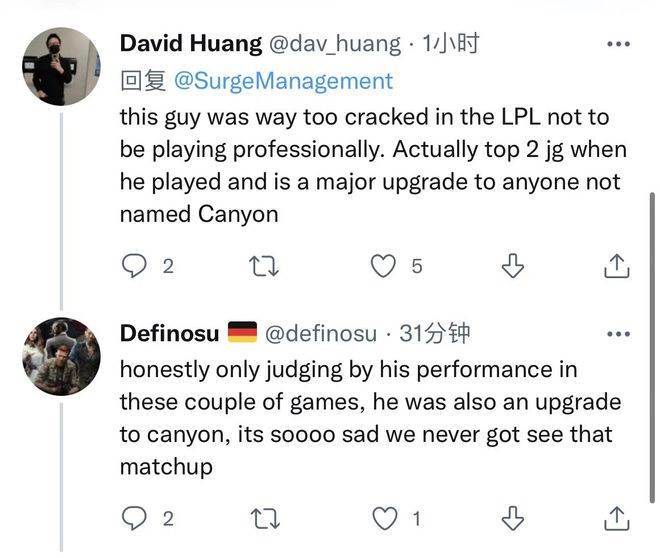View David Huang's profile picture
The image size is (660, 558).
(61, 66)
